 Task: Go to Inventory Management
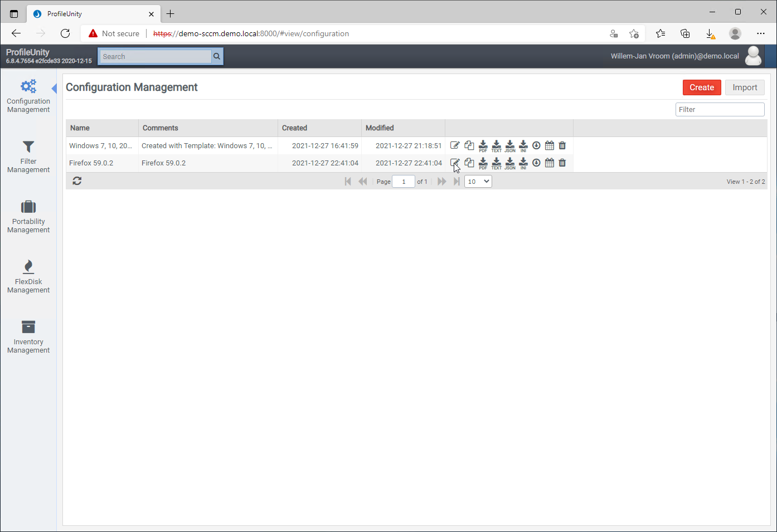click(28, 337)
